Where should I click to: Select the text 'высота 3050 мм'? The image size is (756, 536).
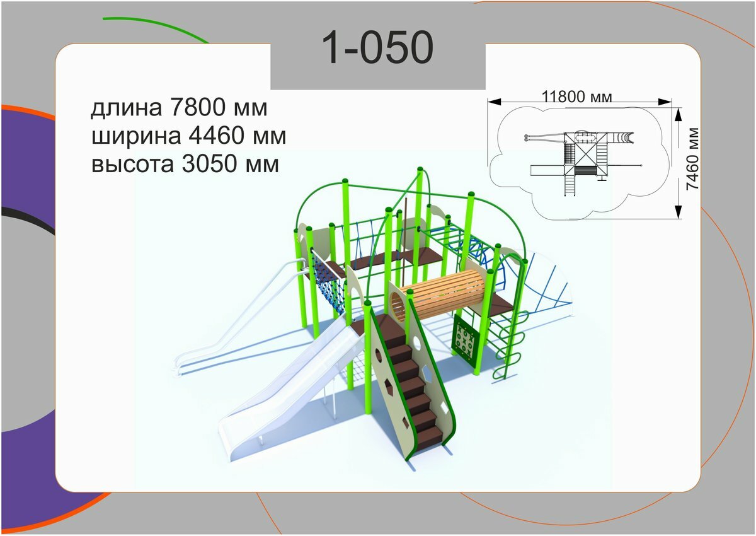185,165
